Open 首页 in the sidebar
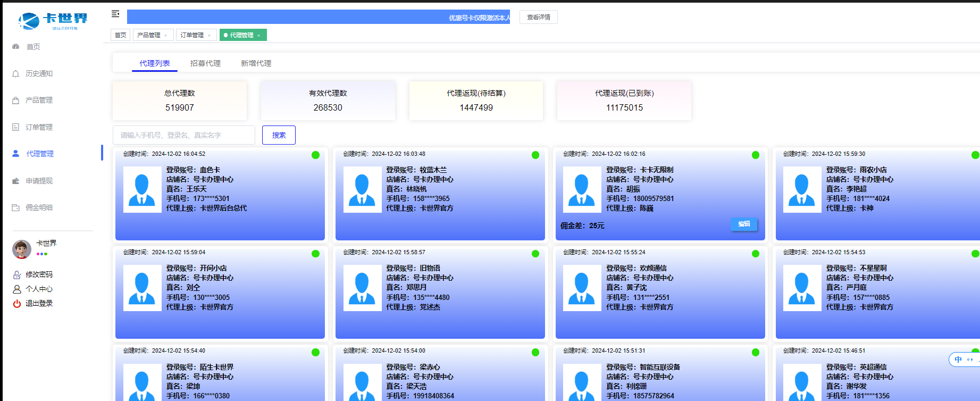Image resolution: width=980 pixels, height=401 pixels. click(33, 47)
